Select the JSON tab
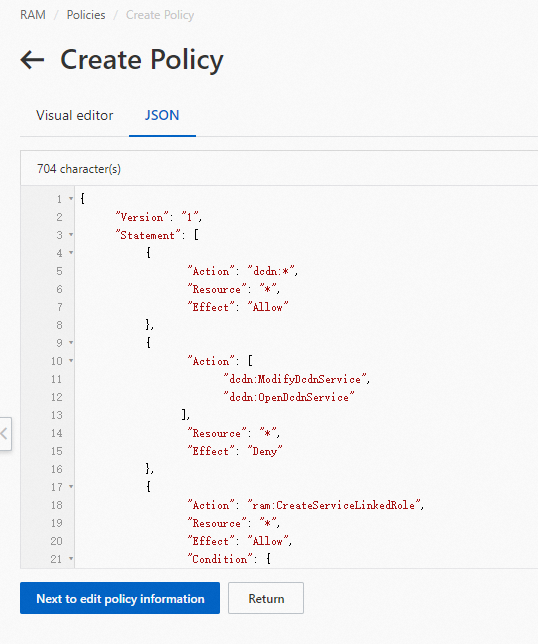538x644 pixels. click(x=162, y=115)
